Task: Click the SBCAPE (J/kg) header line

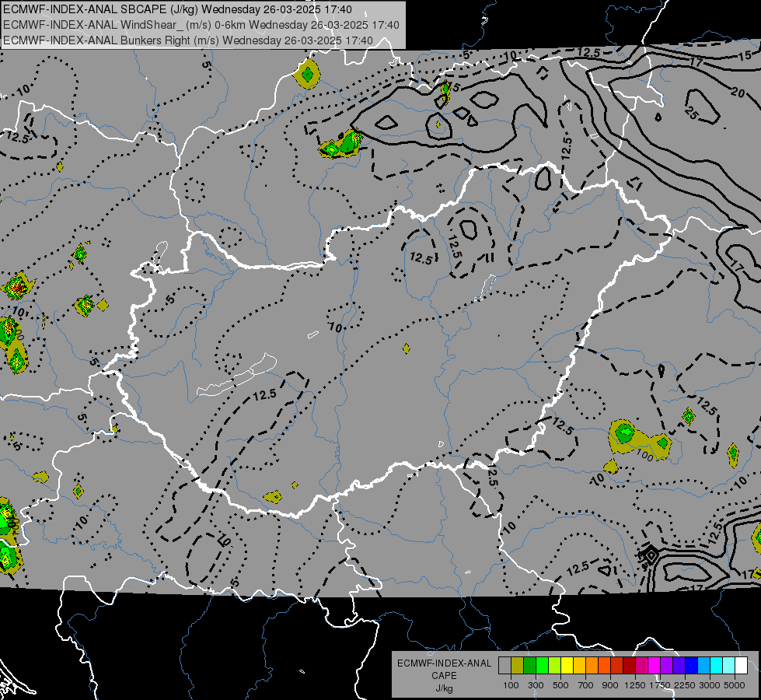Action: point(178,9)
